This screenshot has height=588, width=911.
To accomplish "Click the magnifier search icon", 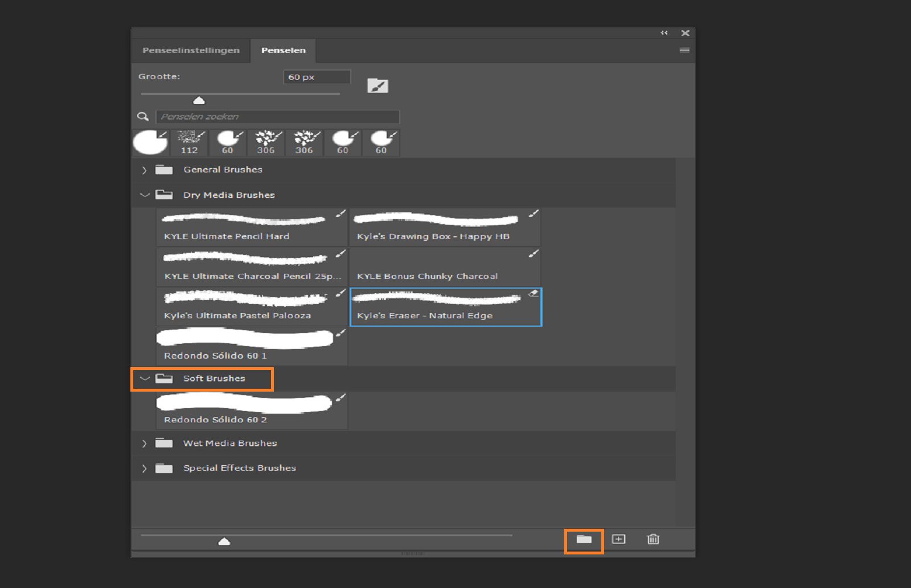I will coord(142,117).
